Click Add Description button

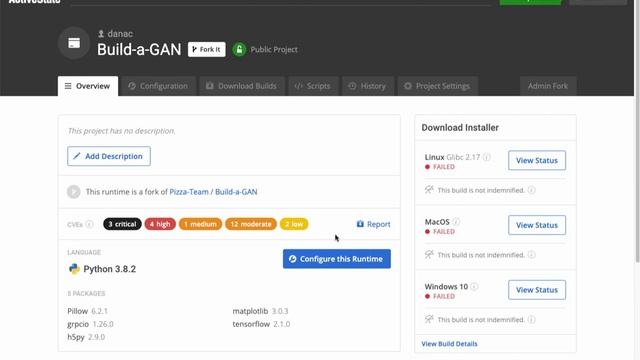point(109,156)
